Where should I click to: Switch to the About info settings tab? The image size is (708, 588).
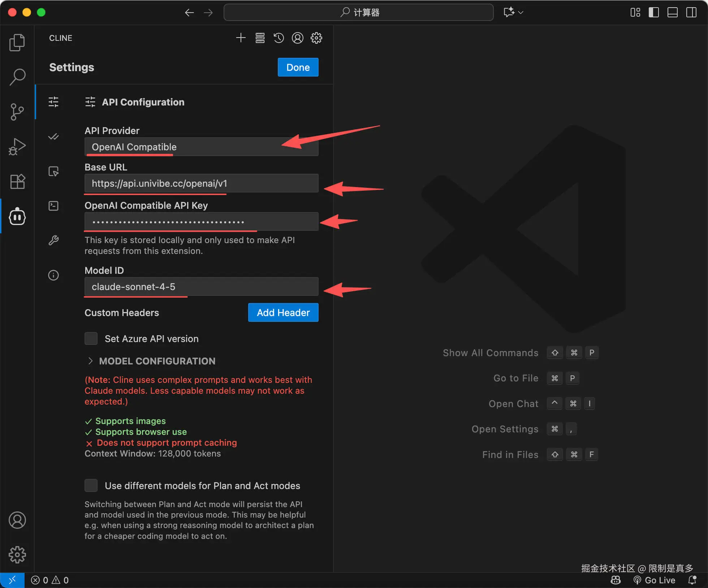click(x=53, y=275)
